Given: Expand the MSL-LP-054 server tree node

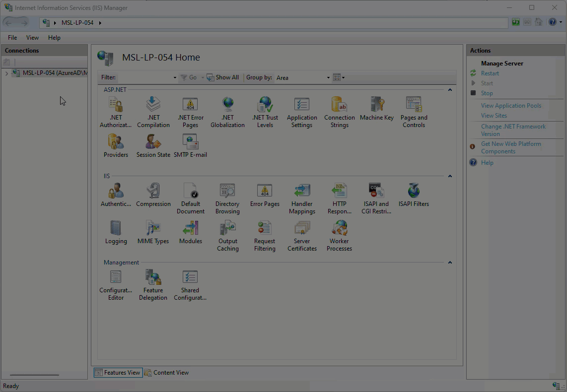Looking at the screenshot, I should (x=6, y=73).
